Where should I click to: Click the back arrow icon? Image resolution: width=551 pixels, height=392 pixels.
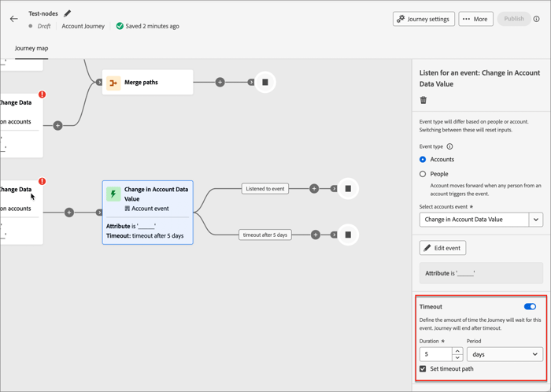[13, 19]
